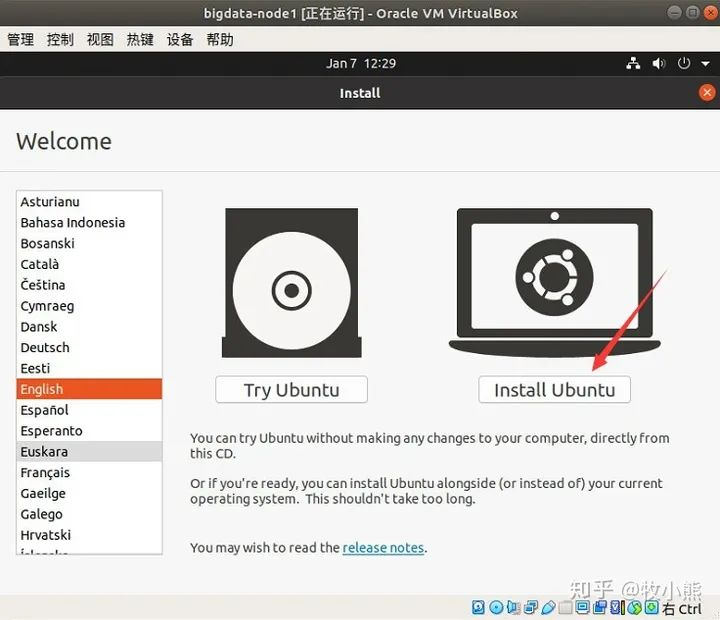Open the Jan 7 12:29 clock menu
The width and height of the screenshot is (720, 620).
pos(360,63)
